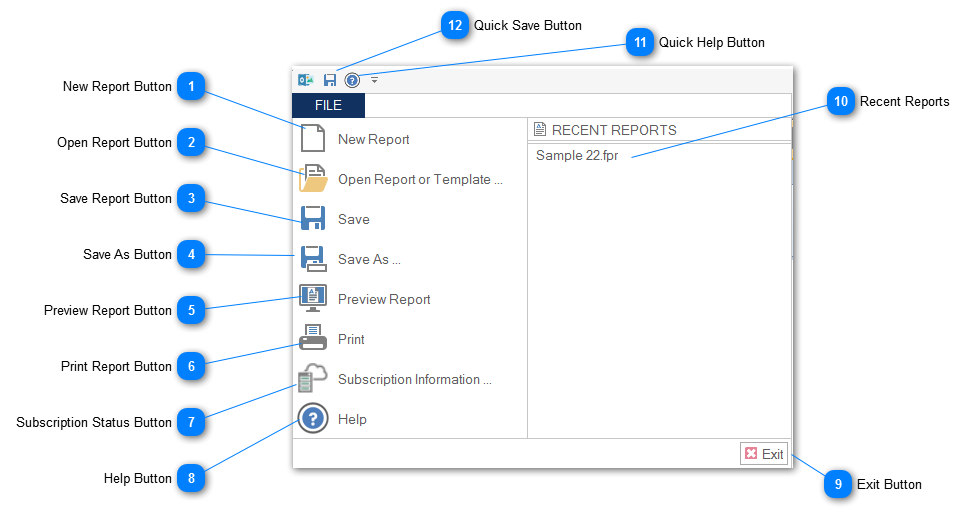Click the blank page New Report icon

pos(313,139)
